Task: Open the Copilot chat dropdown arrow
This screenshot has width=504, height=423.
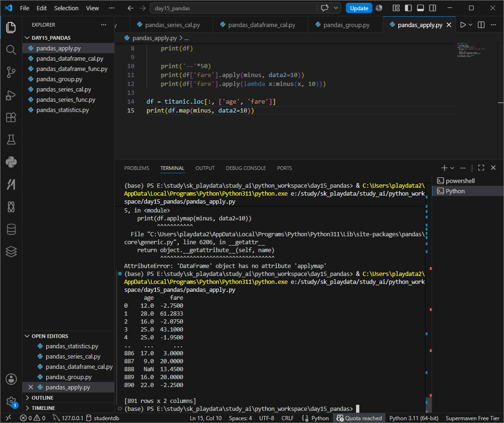Action: coord(336,8)
